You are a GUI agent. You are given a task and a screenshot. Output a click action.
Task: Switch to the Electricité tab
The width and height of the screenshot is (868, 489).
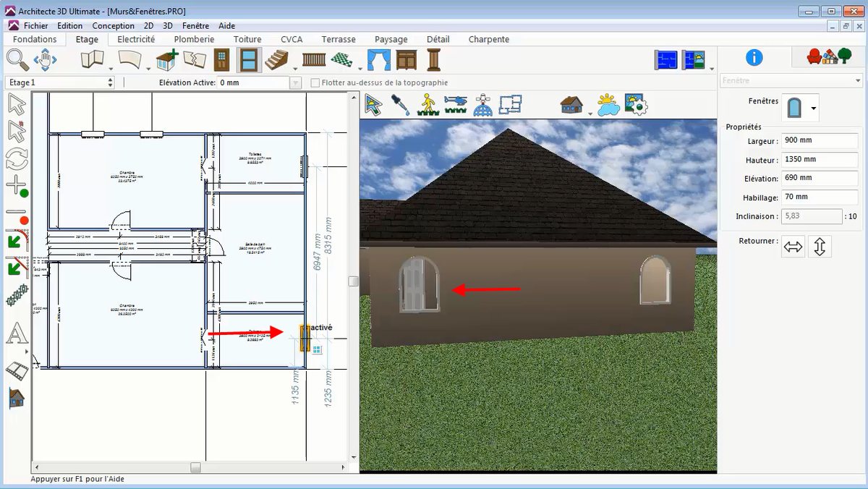[136, 39]
